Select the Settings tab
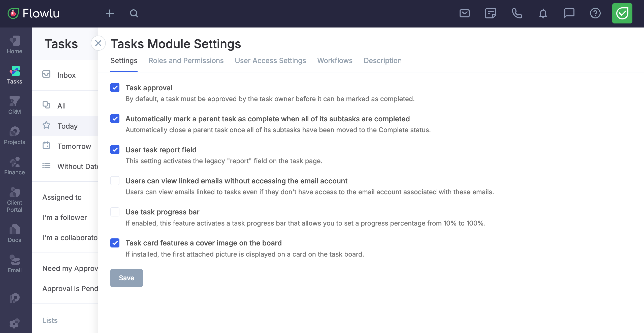 click(124, 61)
